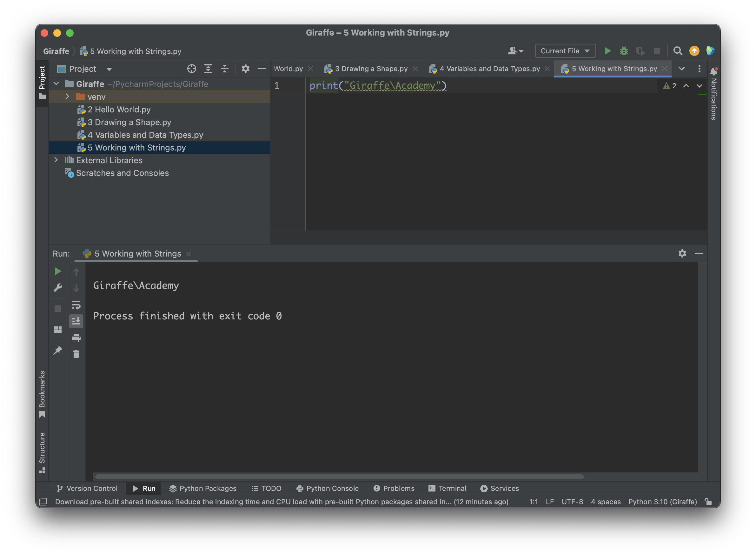The image size is (756, 555).
Task: Click the print icon in Run panel
Action: tap(76, 338)
